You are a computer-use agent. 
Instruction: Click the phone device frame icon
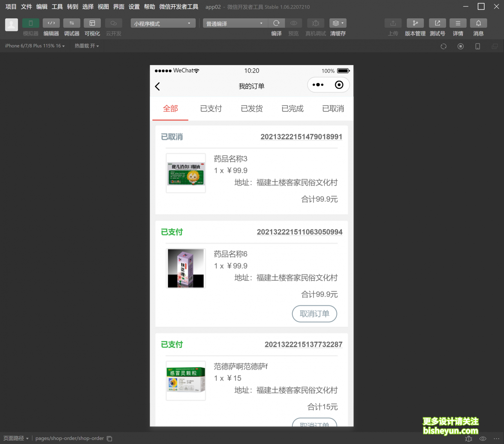[x=478, y=46]
